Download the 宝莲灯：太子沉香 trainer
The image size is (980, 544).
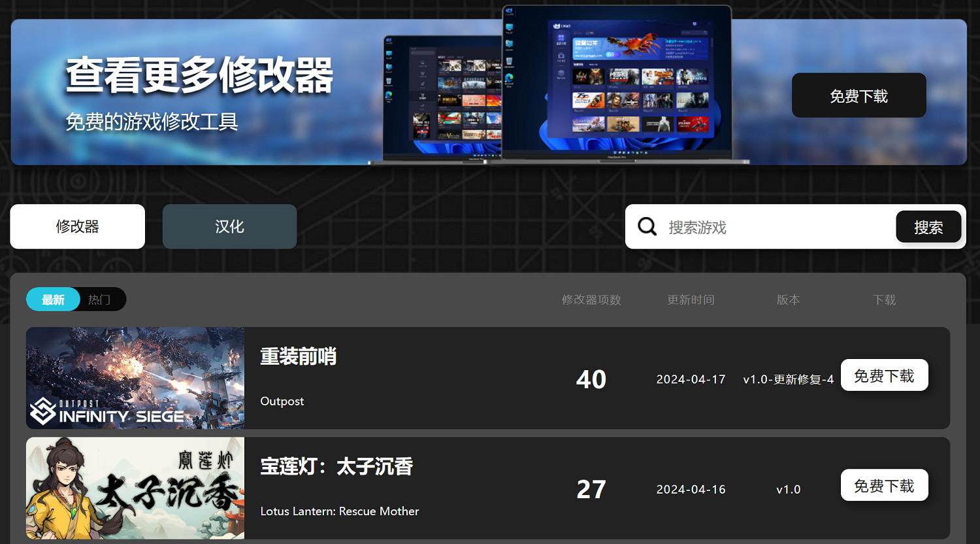pyautogui.click(x=884, y=484)
